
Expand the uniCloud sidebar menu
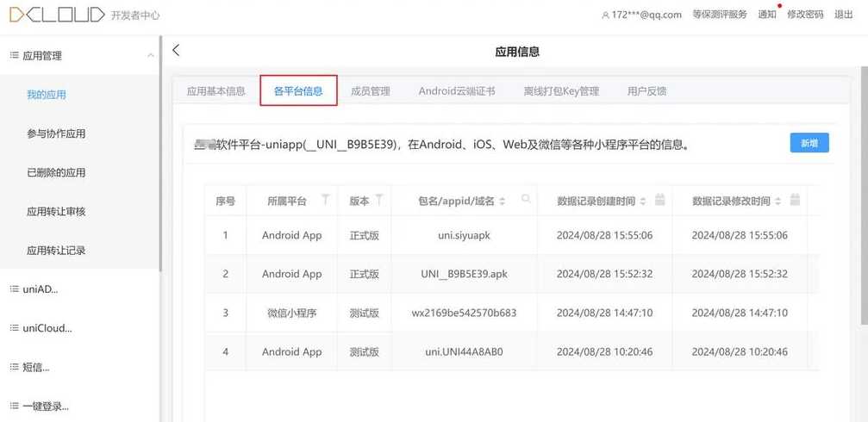coord(79,327)
